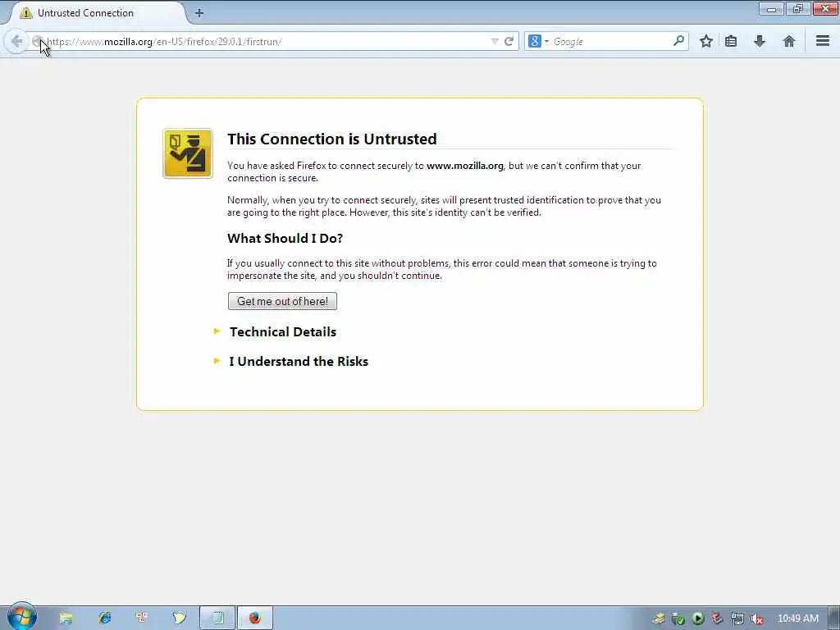Open a new tab with the plus button
The image size is (840, 630).
coord(199,13)
